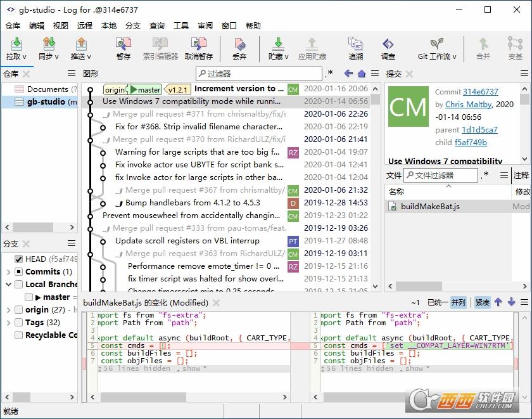Image resolution: width=532 pixels, height=419 pixels.
Task: Open the 分支 (Branch) menu
Action: coord(133,26)
